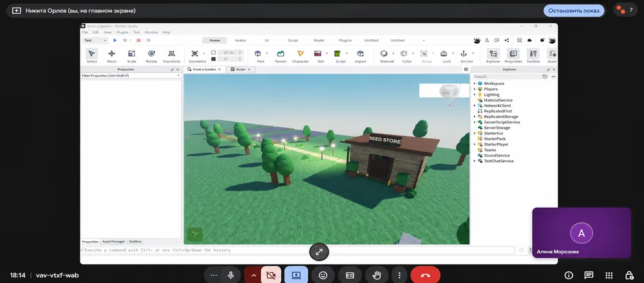Click the Anchor tool icon
The image size is (644, 283).
464,54
